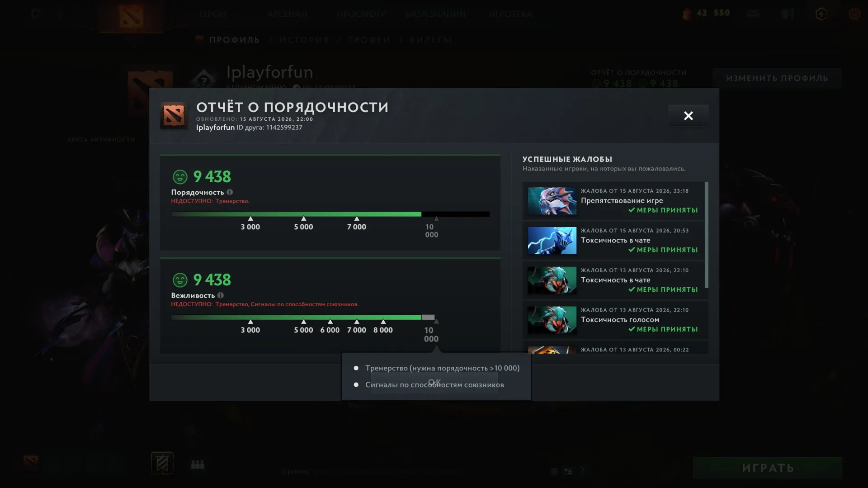Viewport: 868px width, 488px height.
Task: Click the Dota 2 logo in report header
Action: tap(174, 116)
